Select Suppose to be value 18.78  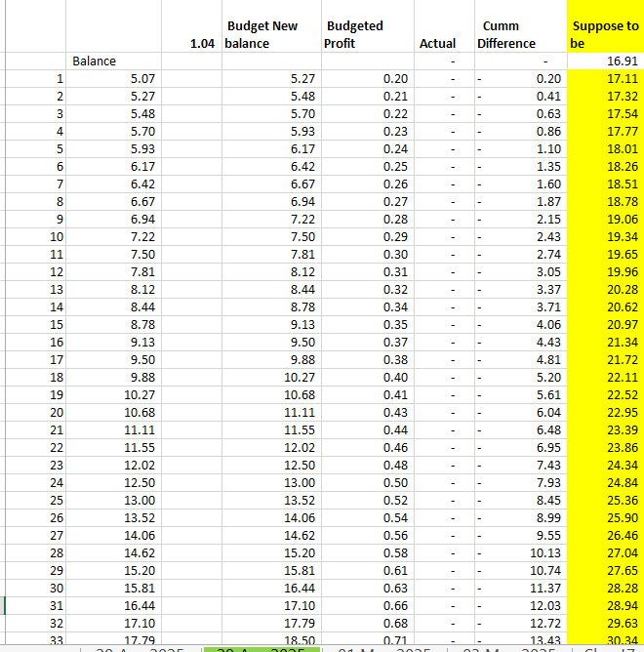point(605,202)
